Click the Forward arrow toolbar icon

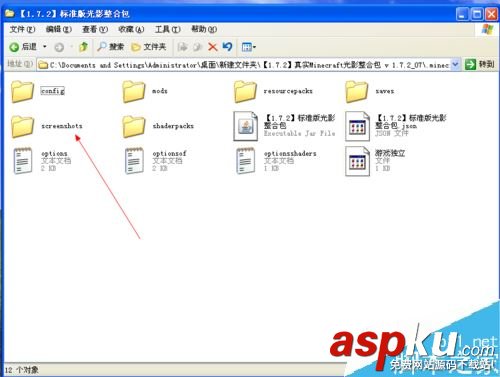tap(59, 47)
